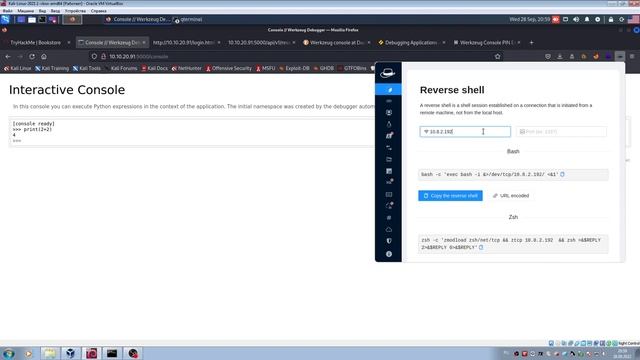The width and height of the screenshot is (640, 360).
Task: Click the Kali panel volume icon
Action: coord(576,19)
